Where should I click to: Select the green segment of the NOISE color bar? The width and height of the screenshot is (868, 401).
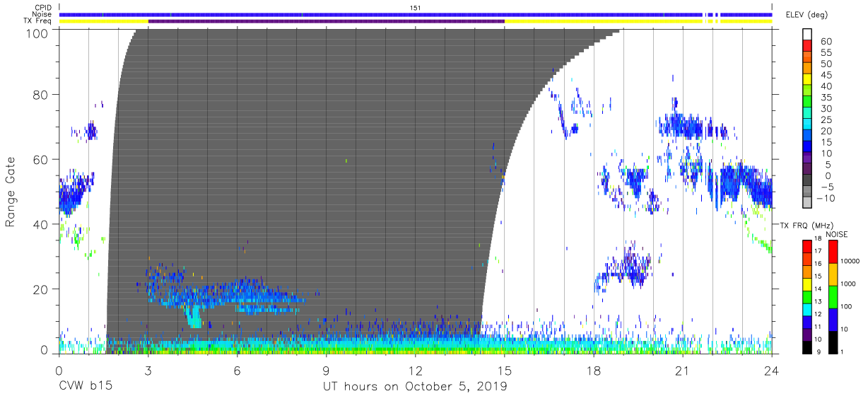coord(833,296)
